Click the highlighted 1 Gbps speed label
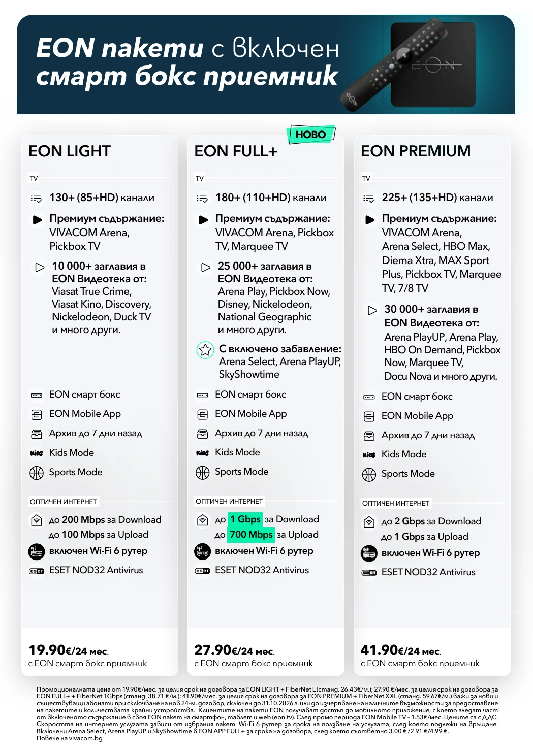This screenshot has height=756, width=533. [x=245, y=519]
